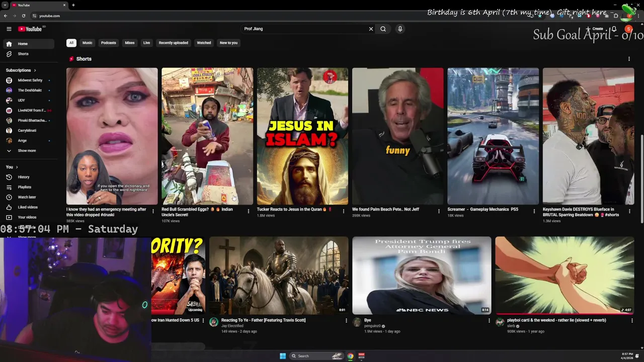Click the Windows taskbar Search box
The image size is (644, 362).
click(317, 356)
